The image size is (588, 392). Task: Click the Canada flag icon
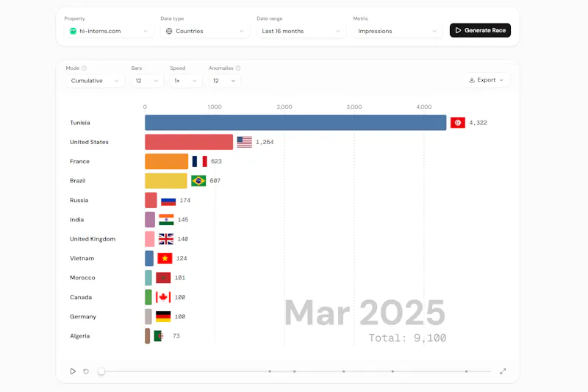[163, 297]
